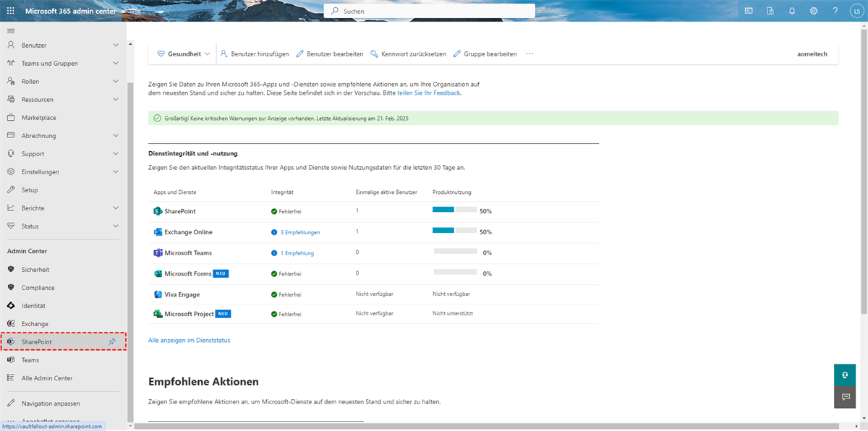Viewport: 868px width, 431px height.
Task: Expand the Benutzer section chevron
Action: coord(116,46)
